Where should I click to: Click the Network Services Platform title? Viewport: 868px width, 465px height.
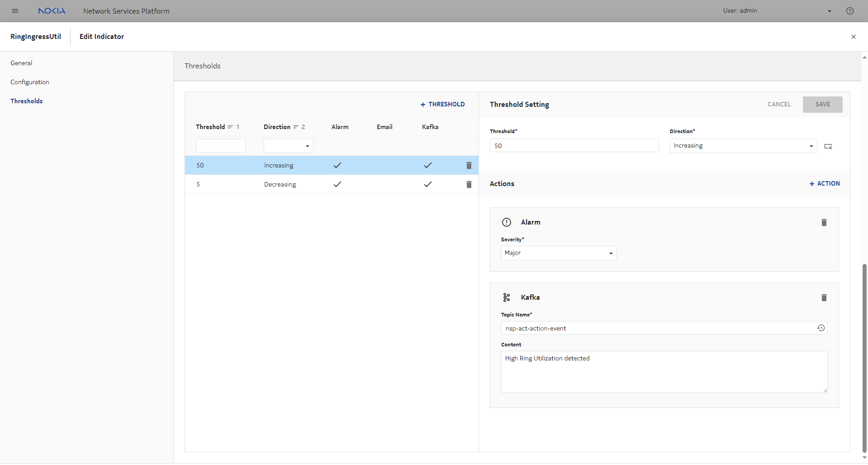coord(126,11)
